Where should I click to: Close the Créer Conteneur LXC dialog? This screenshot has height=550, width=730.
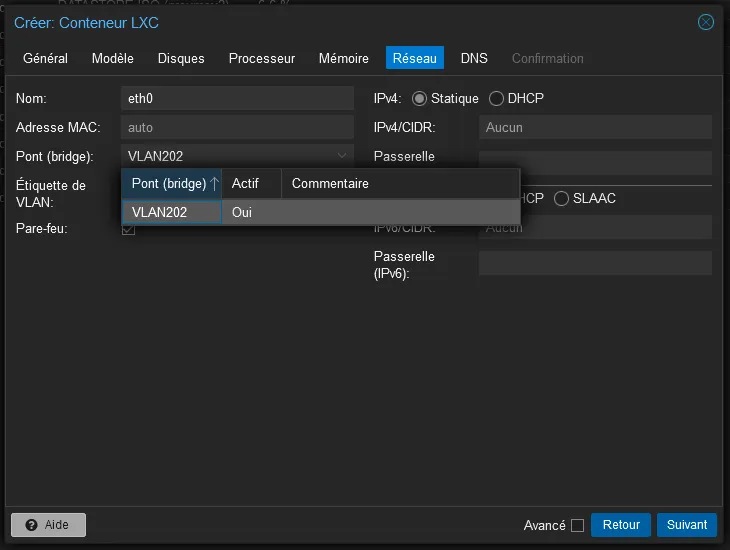(x=706, y=22)
